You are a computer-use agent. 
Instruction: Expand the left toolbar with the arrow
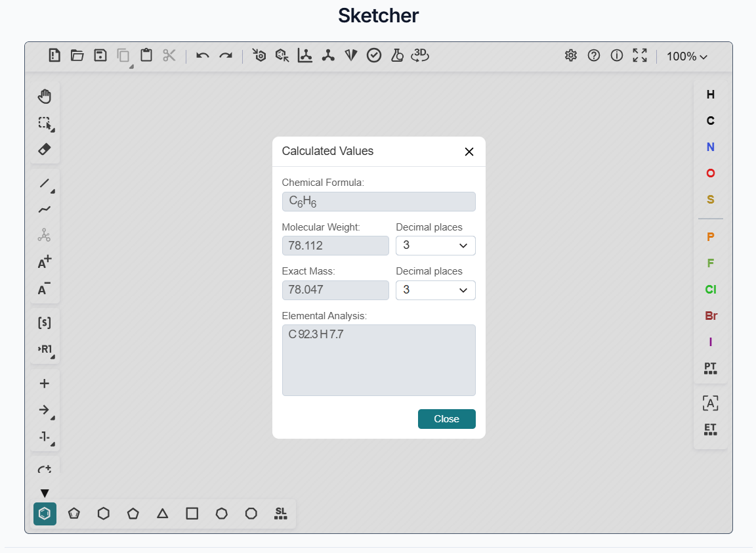coord(45,493)
